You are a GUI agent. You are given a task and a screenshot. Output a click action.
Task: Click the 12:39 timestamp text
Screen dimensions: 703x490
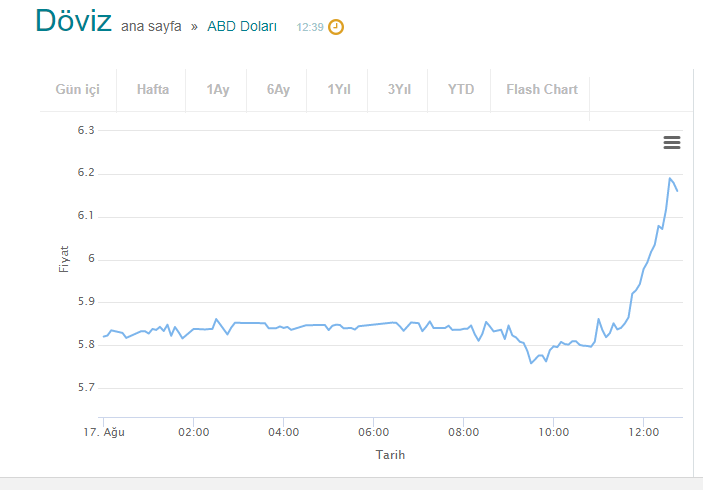coord(309,28)
